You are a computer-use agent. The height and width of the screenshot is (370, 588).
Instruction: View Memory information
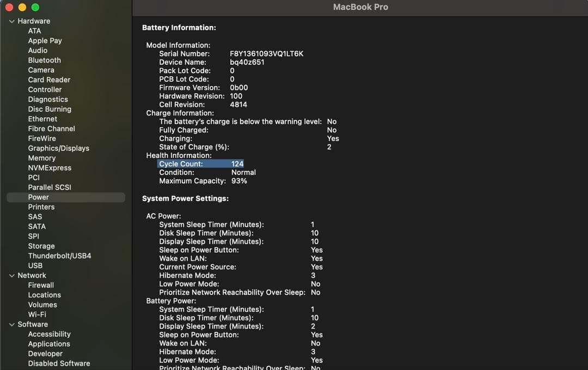tap(41, 157)
